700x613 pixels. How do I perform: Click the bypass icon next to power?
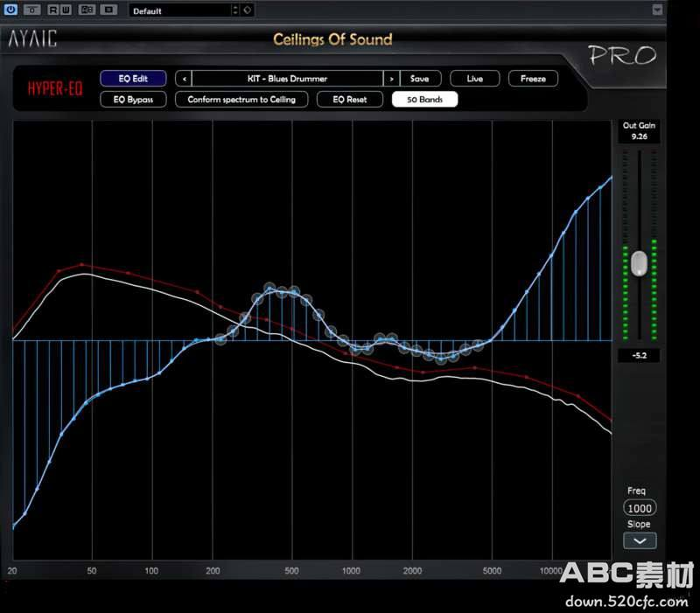click(x=31, y=10)
